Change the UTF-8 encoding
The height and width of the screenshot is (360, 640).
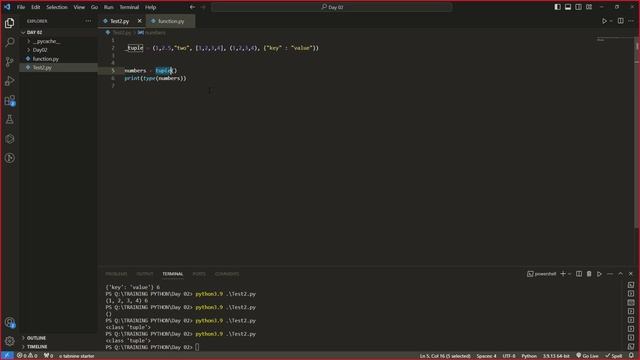click(509, 356)
